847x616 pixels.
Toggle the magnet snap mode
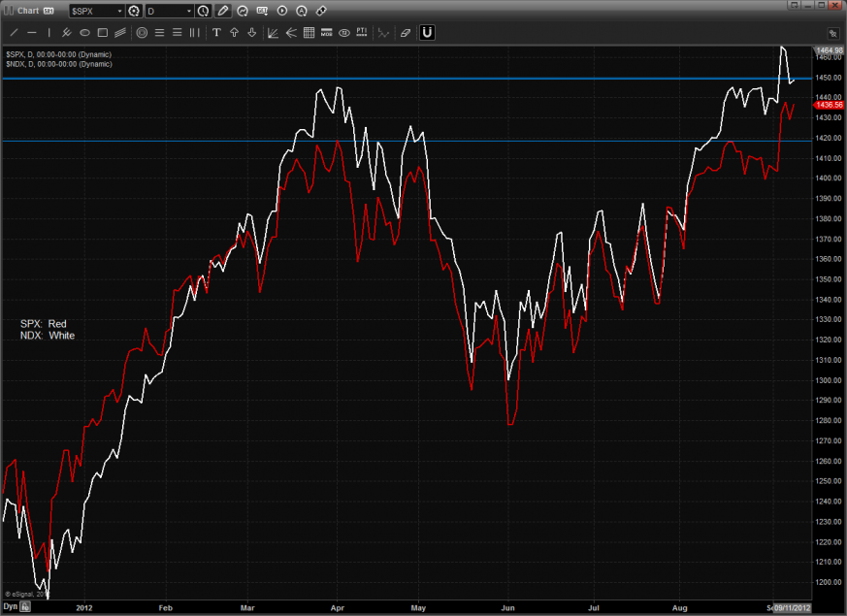[427, 33]
